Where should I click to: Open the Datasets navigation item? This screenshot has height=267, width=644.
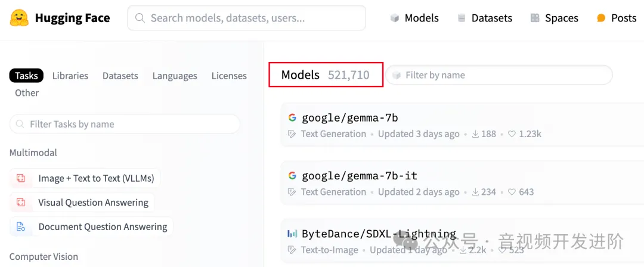click(x=484, y=18)
